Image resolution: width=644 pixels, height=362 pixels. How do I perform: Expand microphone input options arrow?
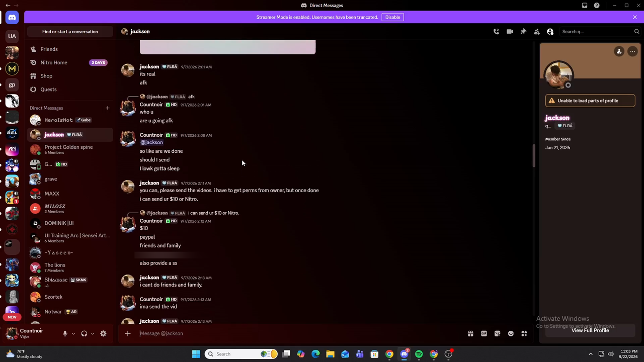[73, 333]
